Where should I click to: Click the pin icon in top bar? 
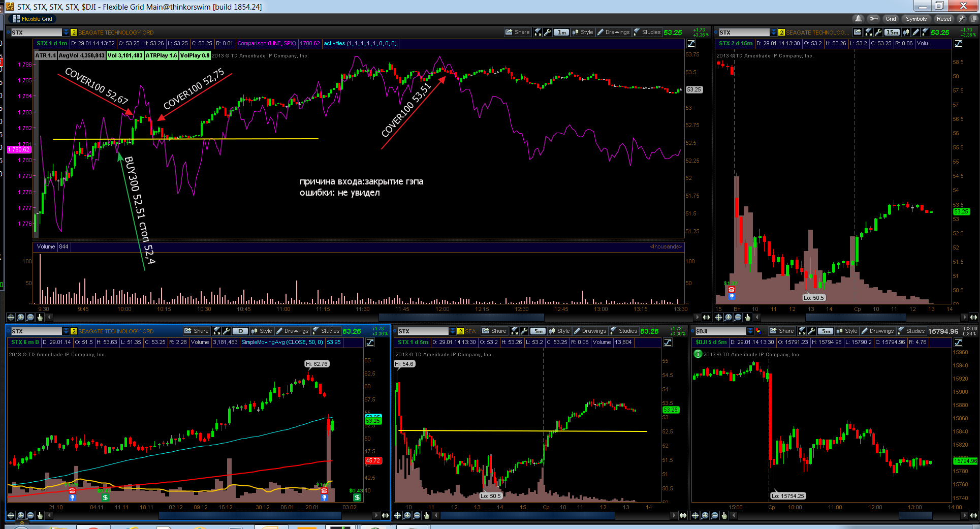click(x=962, y=19)
